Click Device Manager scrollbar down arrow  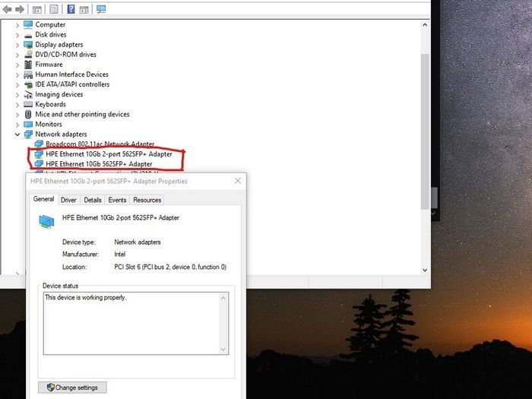click(x=425, y=271)
